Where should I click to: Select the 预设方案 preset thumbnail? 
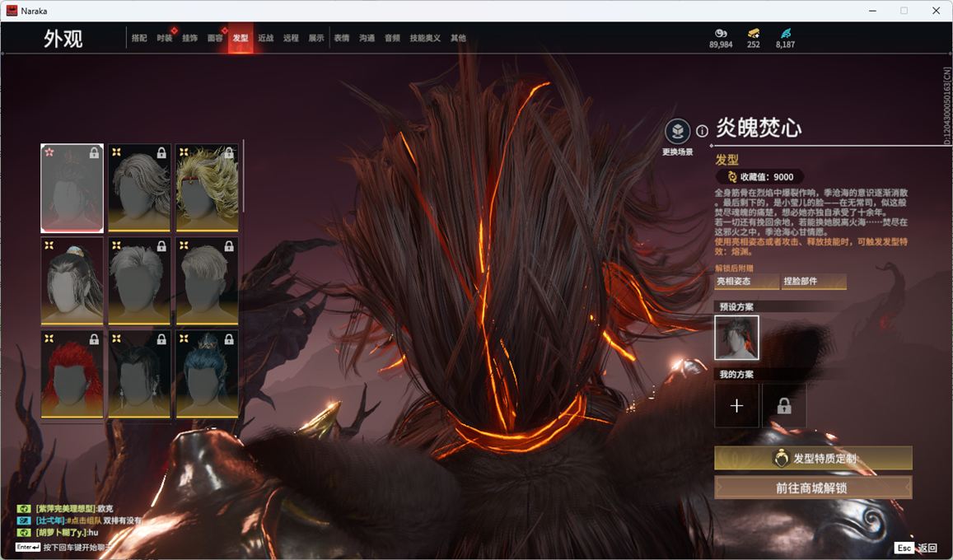pos(736,337)
